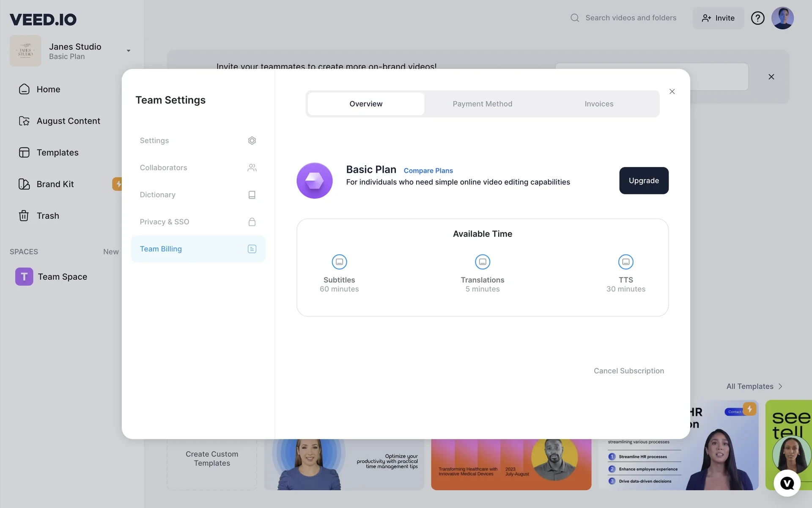Image resolution: width=812 pixels, height=508 pixels.
Task: Click the search magnifier icon
Action: click(575, 18)
